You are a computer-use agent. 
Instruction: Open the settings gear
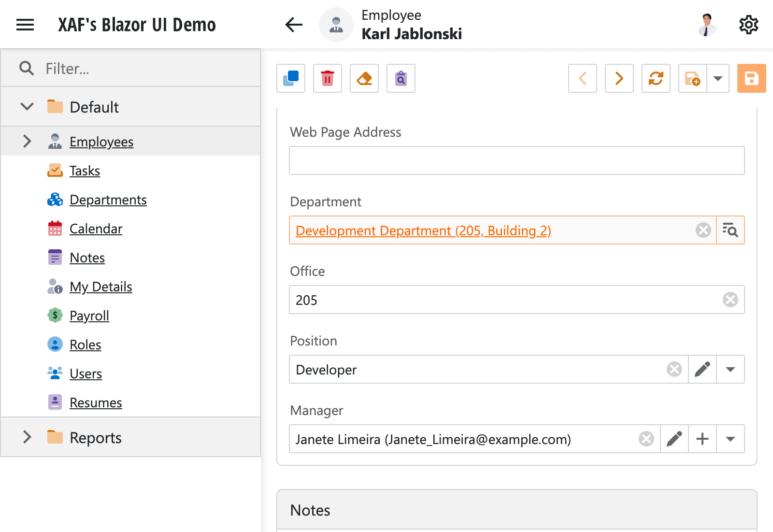point(748,25)
